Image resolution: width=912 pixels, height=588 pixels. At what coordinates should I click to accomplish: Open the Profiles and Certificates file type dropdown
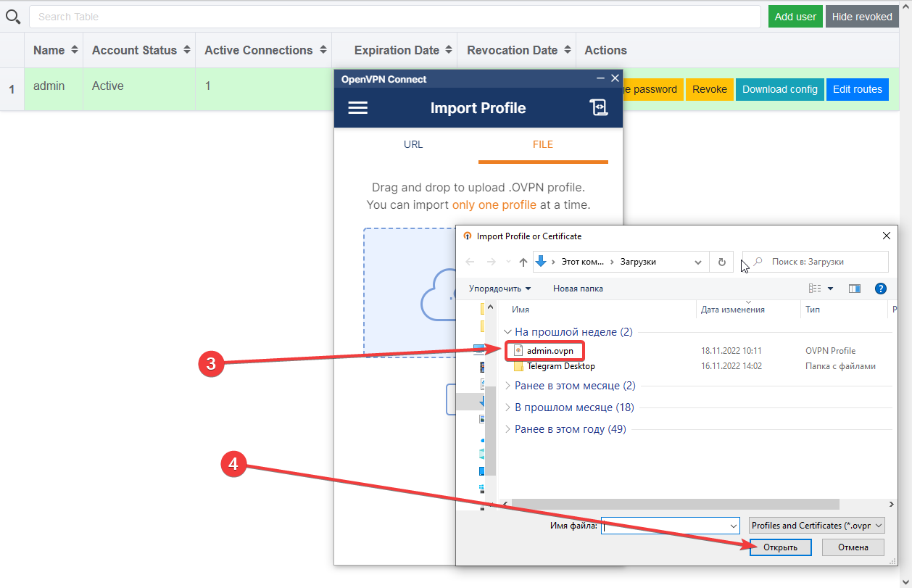coord(817,526)
